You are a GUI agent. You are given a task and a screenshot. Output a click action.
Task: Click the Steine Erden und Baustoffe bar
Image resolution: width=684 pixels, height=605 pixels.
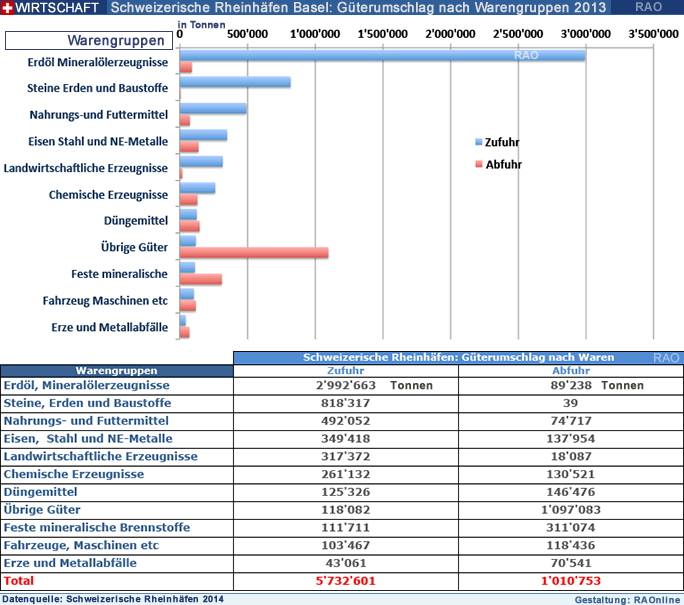(235, 82)
